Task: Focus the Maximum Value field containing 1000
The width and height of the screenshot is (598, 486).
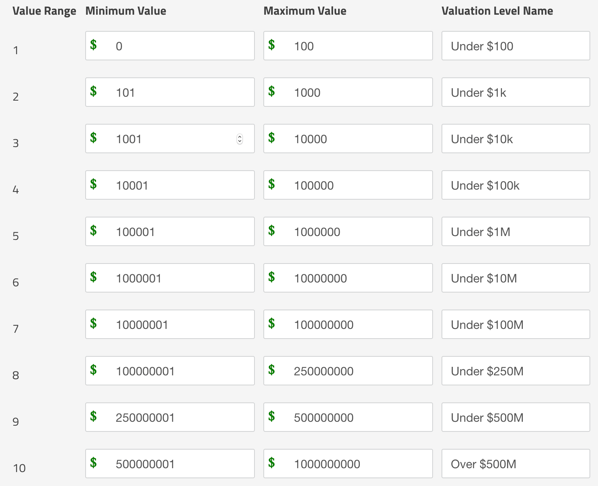Action: (x=348, y=92)
